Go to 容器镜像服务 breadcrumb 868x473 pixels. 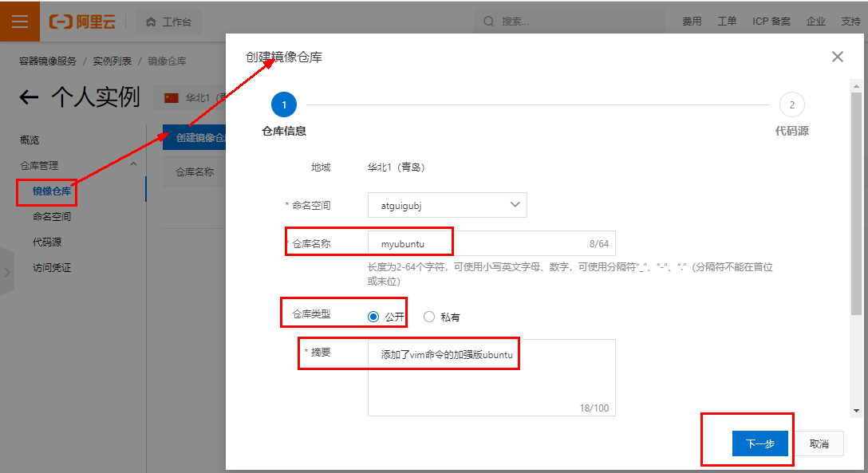click(48, 61)
